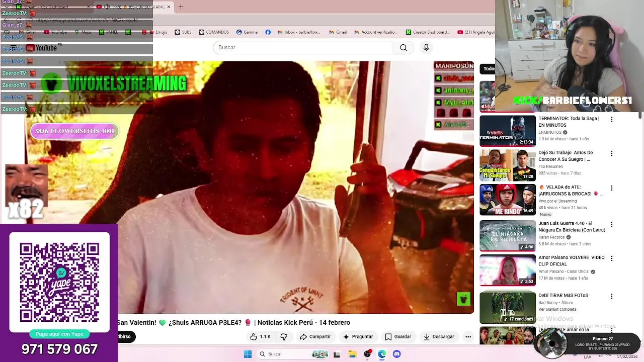Open OBS-style app icon with red badge in taskbar
This screenshot has width=644, height=362.
tap(367, 354)
